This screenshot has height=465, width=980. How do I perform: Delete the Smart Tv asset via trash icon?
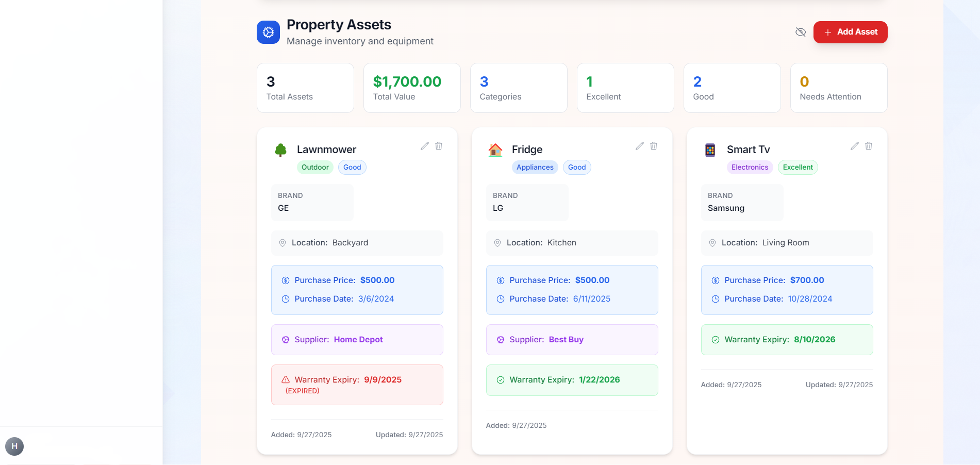coord(869,146)
